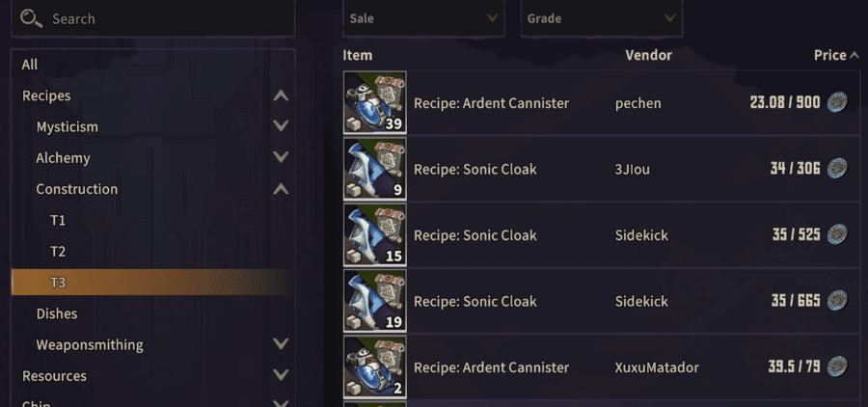Screen dimensions: 868x407
Task: Show the All items category
Action: point(30,65)
